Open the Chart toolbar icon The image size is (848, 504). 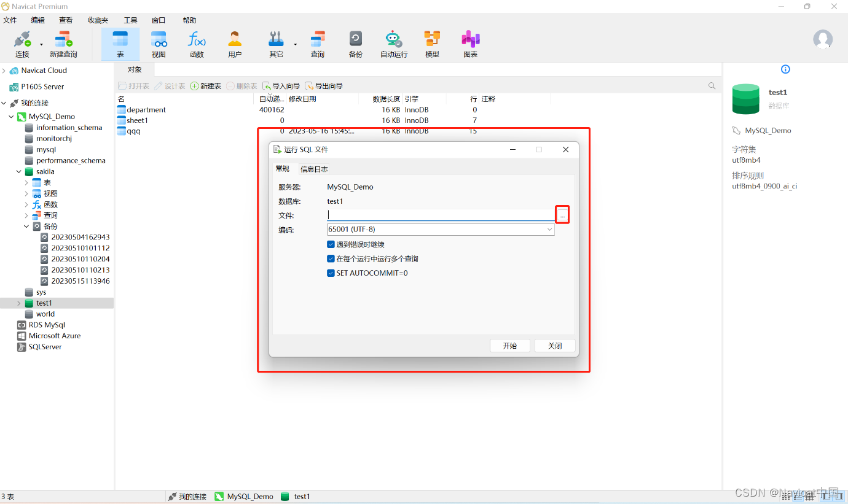pos(471,44)
